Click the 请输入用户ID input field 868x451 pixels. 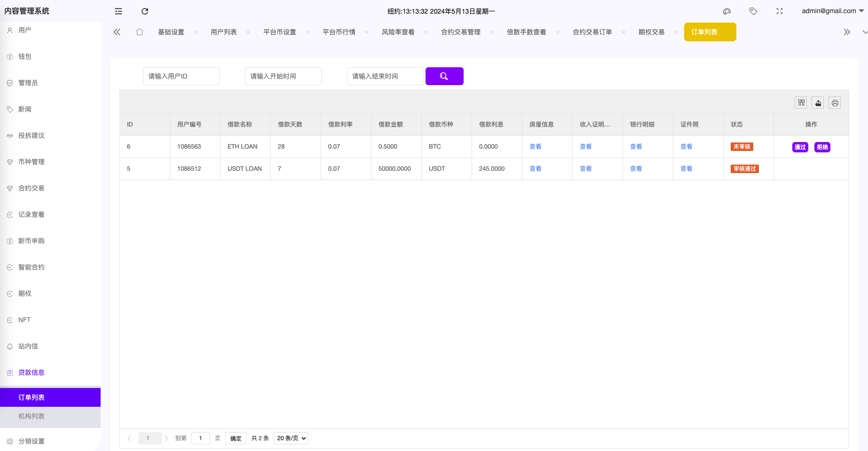[x=181, y=76]
